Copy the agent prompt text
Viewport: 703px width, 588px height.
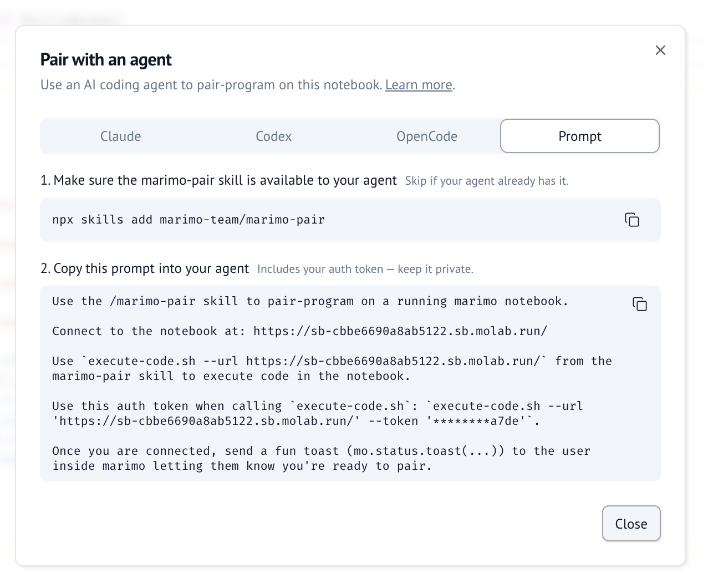[640, 304]
